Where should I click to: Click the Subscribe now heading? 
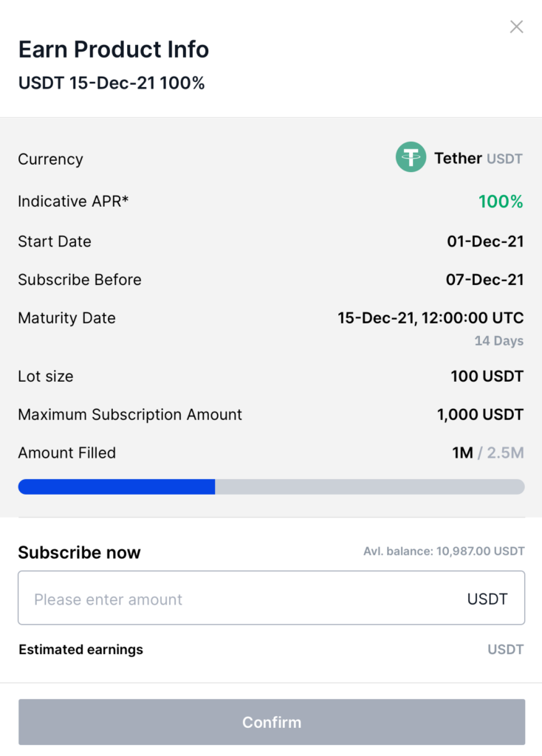[79, 552]
